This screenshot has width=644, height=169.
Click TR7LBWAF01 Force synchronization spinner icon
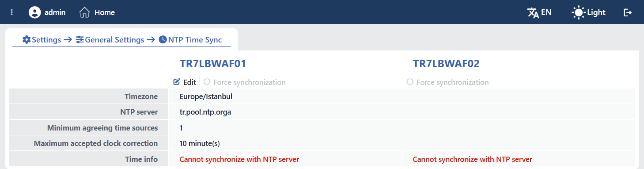(207, 82)
